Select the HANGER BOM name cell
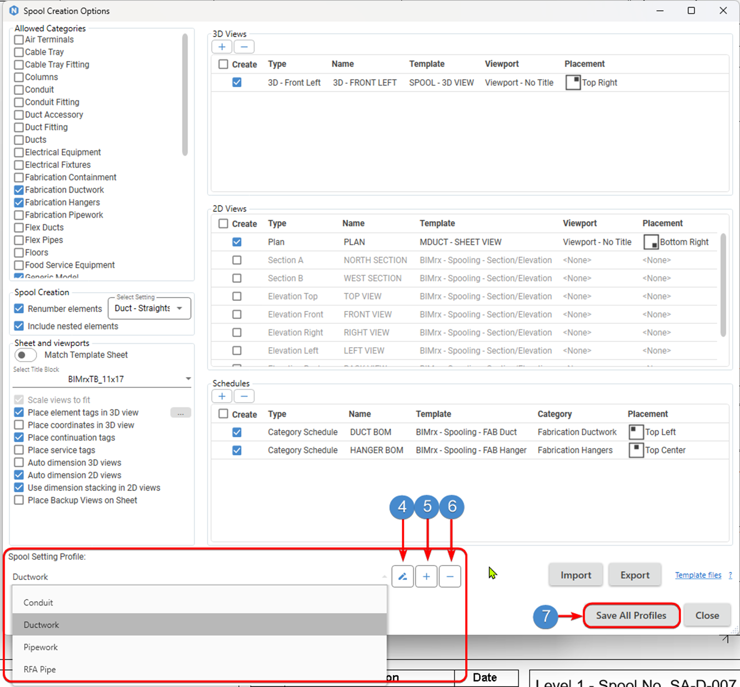Viewport: 740px width, 687px height. [377, 450]
